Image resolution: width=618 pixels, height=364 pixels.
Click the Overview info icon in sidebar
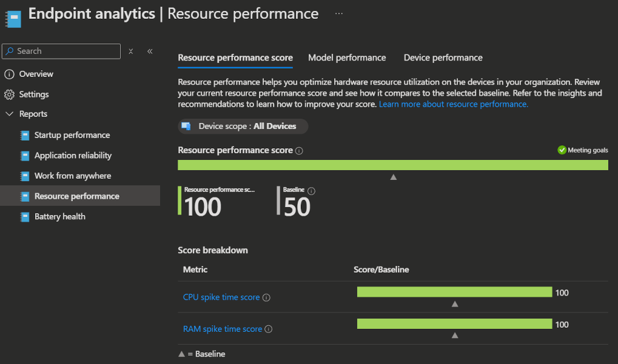(x=9, y=74)
